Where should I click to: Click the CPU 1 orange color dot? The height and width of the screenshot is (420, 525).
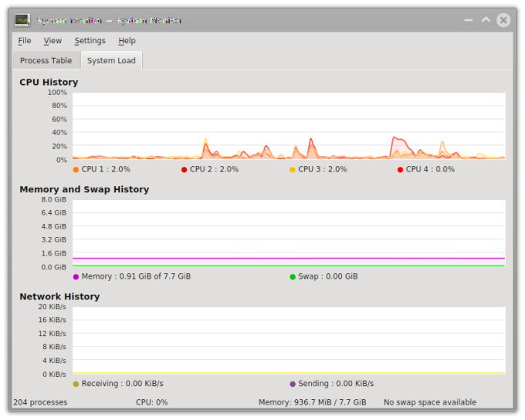click(76, 170)
